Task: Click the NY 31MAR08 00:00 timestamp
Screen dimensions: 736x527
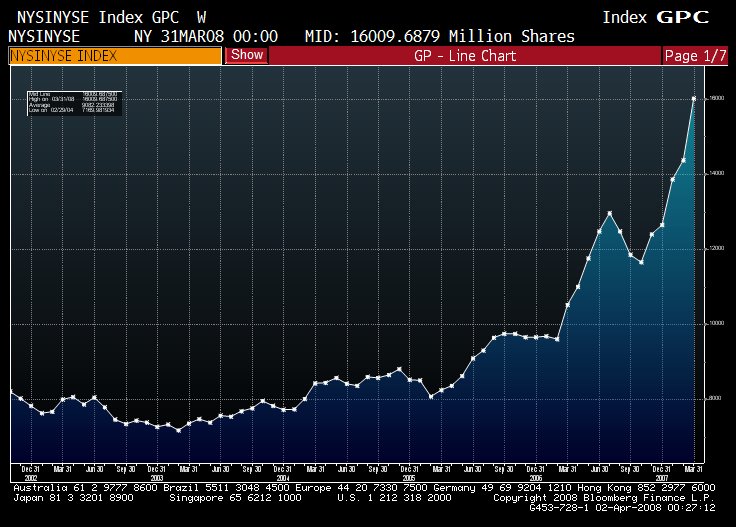Action: (206, 36)
